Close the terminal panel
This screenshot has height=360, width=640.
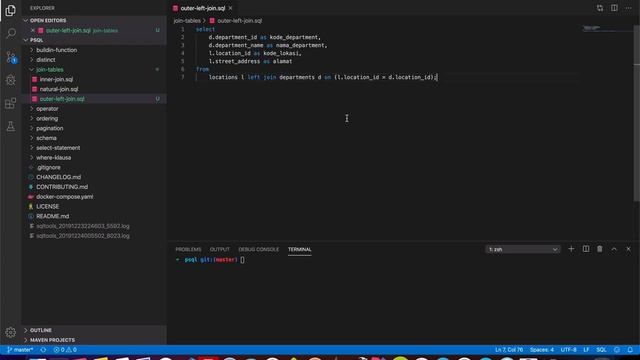click(x=629, y=249)
